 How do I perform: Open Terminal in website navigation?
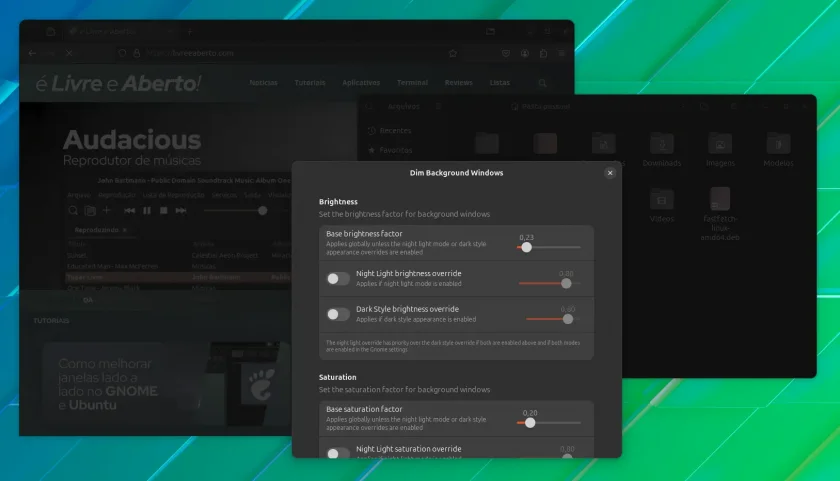[x=412, y=82]
